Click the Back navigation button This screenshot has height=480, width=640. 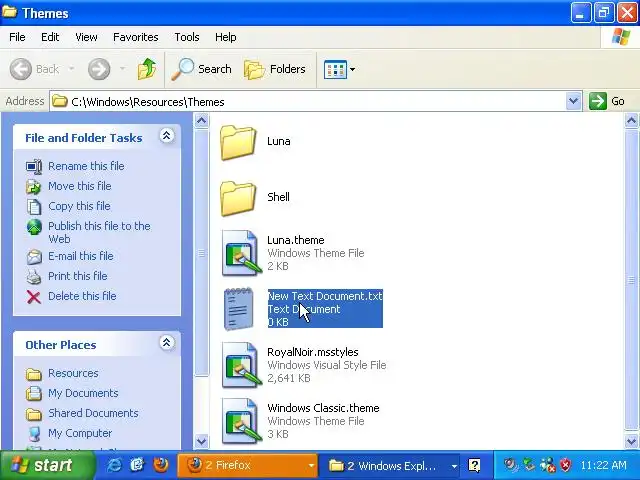click(35, 69)
